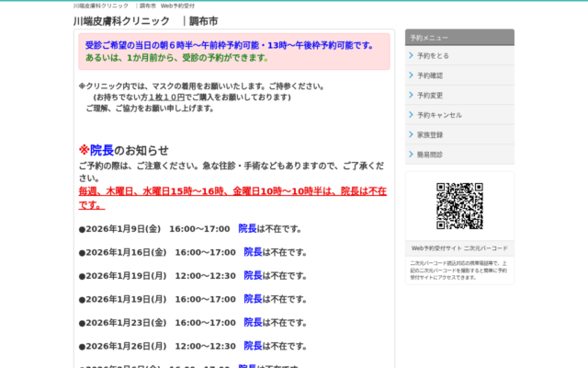Select 予約キャンセル in the reservation menu
The height and width of the screenshot is (368, 588).
(x=439, y=115)
